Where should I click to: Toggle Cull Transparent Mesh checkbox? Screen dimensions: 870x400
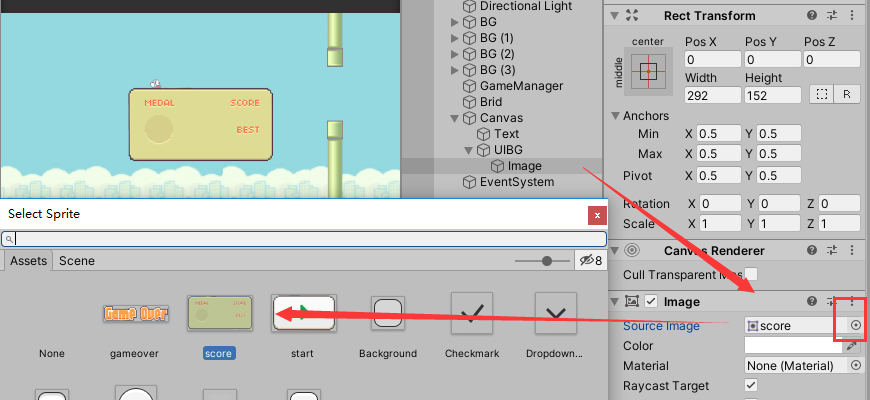pyautogui.click(x=751, y=274)
